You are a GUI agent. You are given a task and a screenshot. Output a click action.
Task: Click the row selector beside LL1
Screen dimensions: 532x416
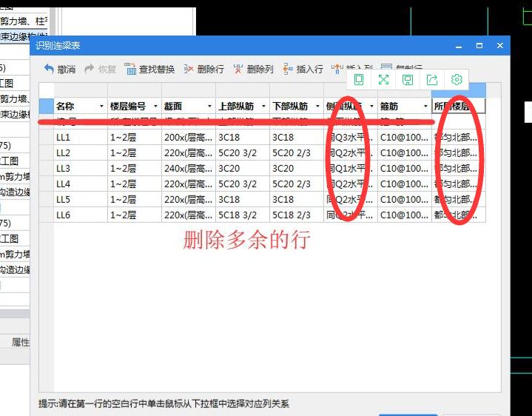pyautogui.click(x=47, y=137)
